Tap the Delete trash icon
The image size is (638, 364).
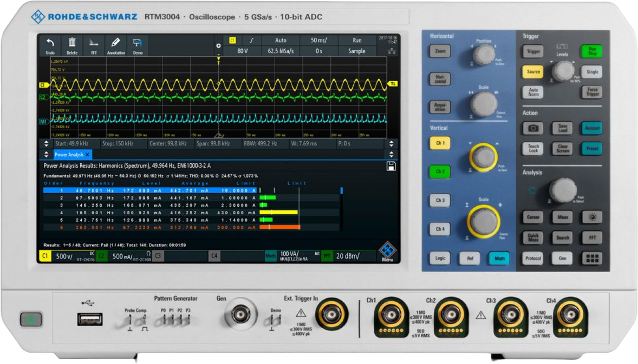point(72,45)
